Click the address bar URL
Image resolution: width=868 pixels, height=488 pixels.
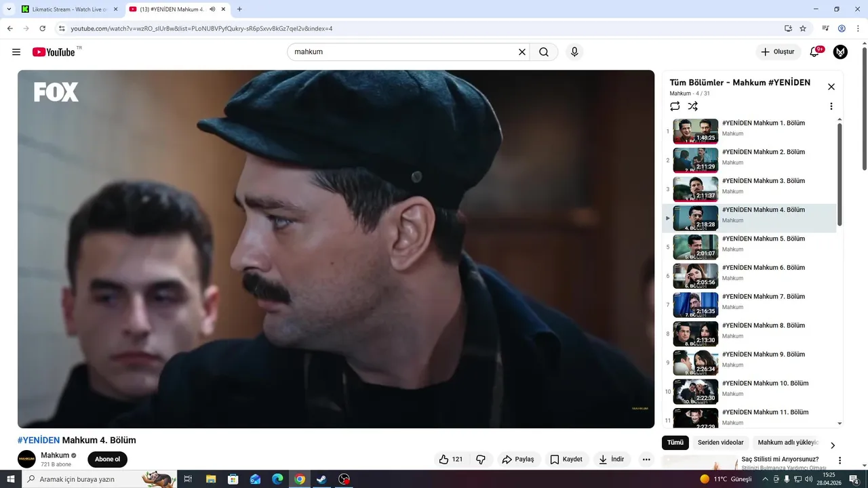pyautogui.click(x=201, y=28)
